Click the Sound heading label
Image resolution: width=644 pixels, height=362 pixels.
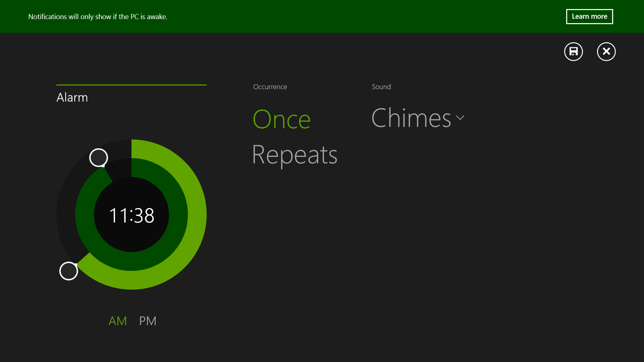click(381, 87)
